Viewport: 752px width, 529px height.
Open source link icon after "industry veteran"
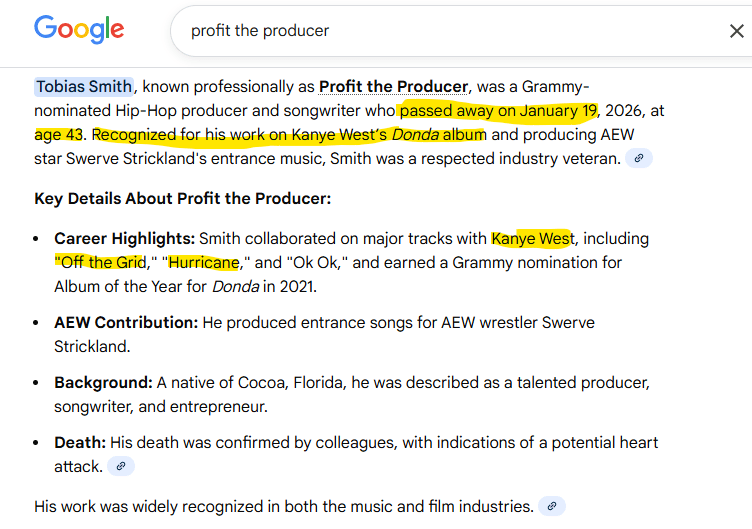pos(638,158)
